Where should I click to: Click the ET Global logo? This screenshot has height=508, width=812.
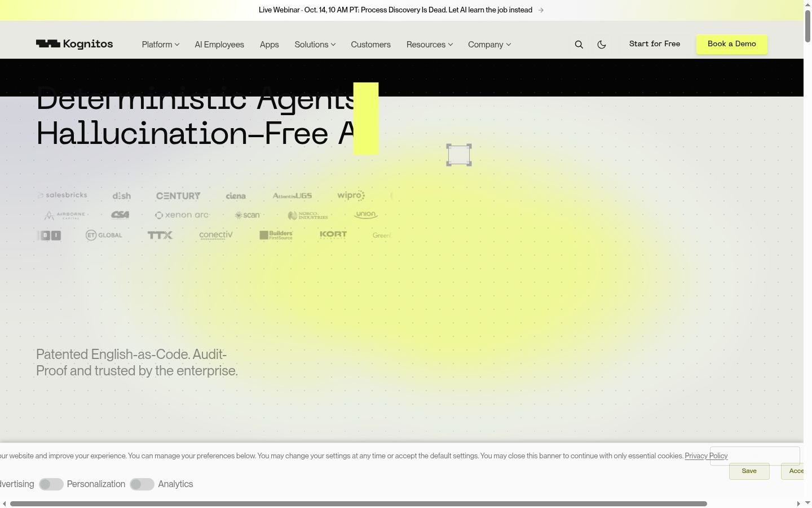coord(104,235)
